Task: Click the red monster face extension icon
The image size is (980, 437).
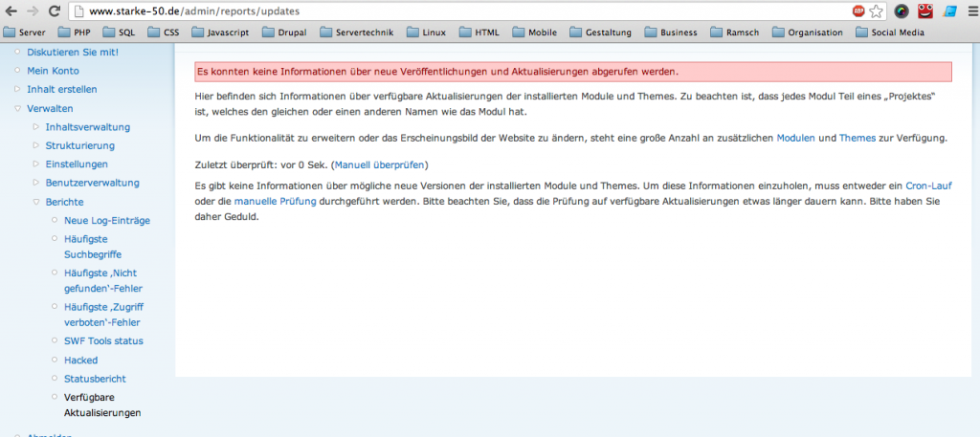Action: (924, 11)
